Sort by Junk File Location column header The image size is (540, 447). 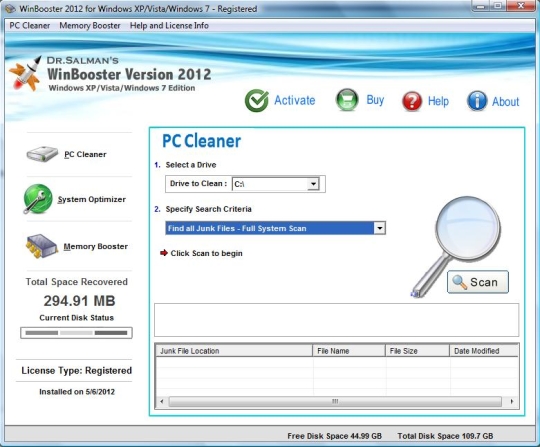pyautogui.click(x=234, y=351)
